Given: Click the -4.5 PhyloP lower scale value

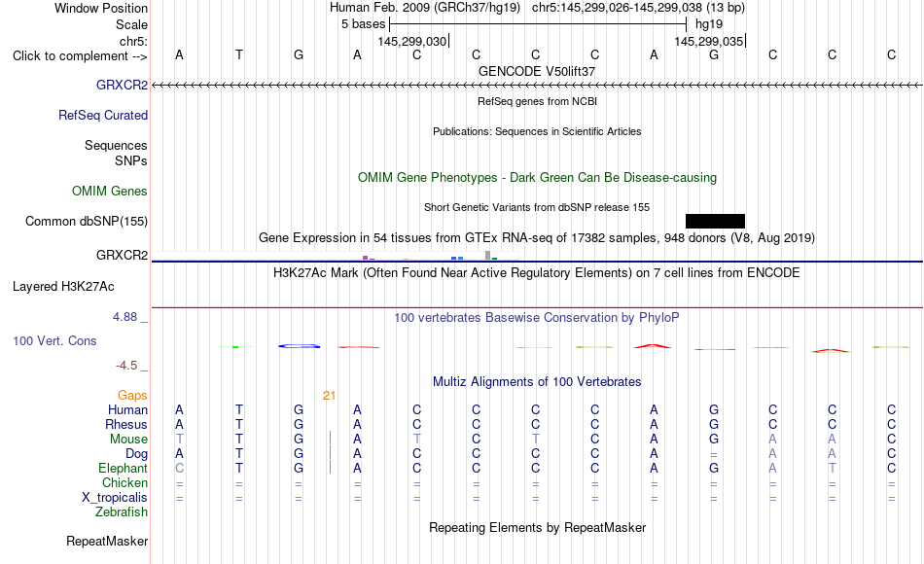Looking at the screenshot, I should pyautogui.click(x=126, y=366).
